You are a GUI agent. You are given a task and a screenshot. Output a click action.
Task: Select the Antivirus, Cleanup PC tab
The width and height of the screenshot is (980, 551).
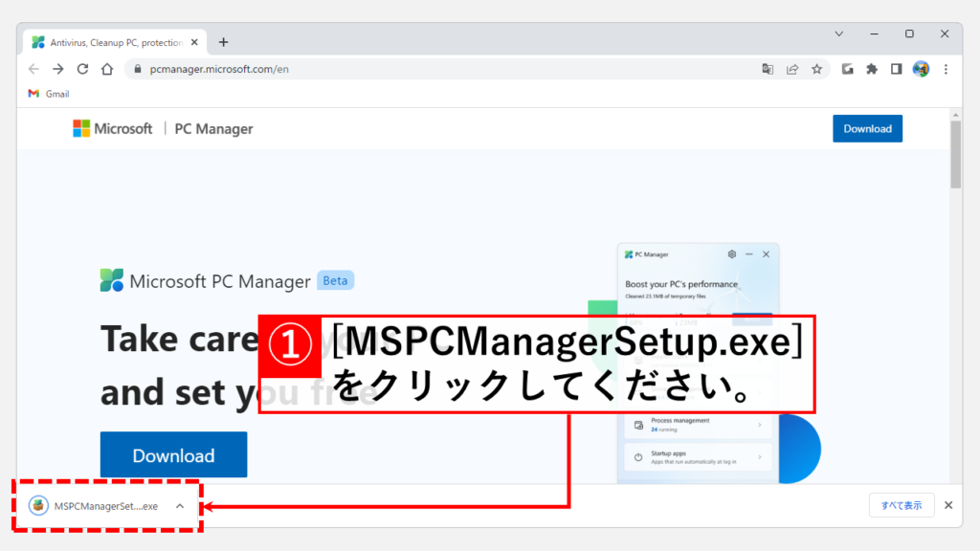(116, 42)
